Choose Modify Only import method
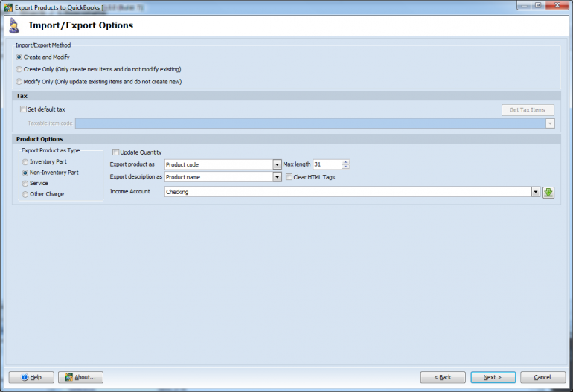The height and width of the screenshot is (392, 573). tap(19, 82)
